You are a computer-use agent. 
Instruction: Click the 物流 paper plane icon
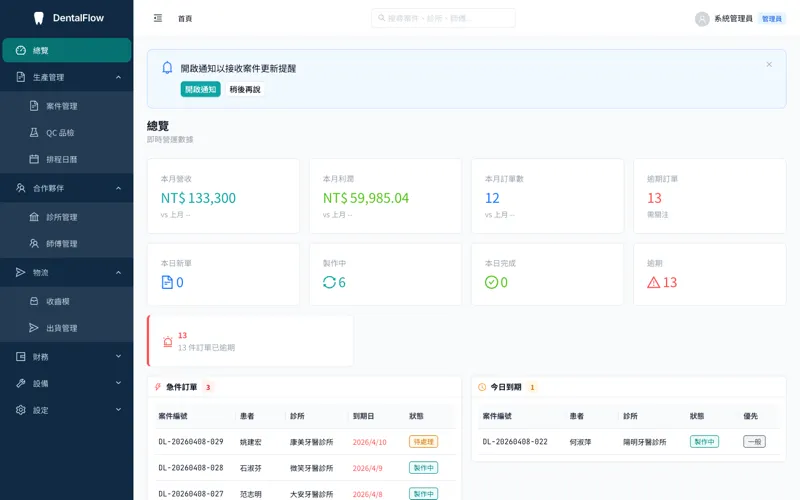coord(20,272)
